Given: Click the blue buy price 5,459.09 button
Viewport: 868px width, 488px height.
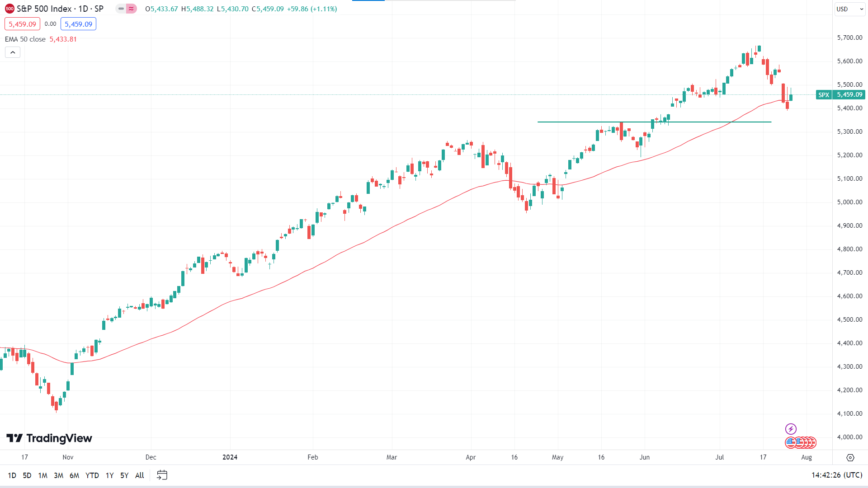Looking at the screenshot, I should click(x=78, y=24).
